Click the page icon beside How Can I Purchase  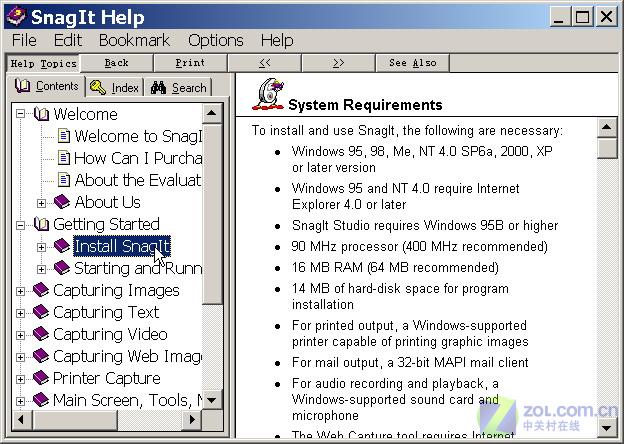tap(64, 158)
